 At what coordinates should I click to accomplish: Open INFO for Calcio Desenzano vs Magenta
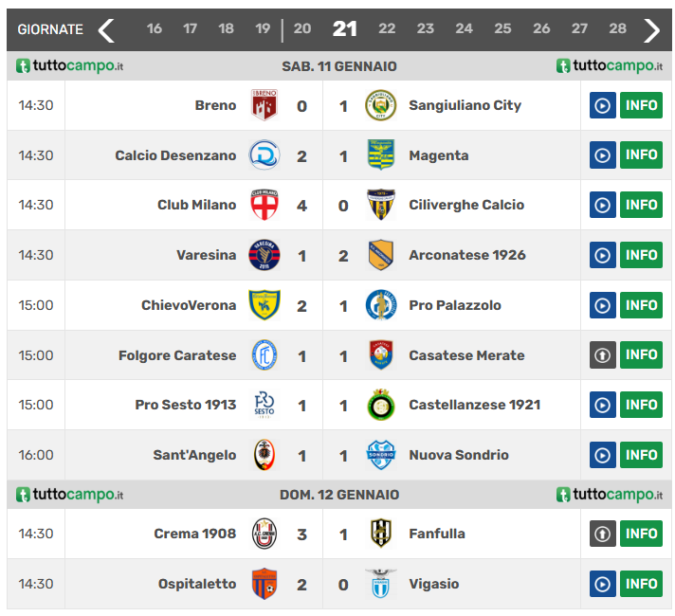point(641,155)
